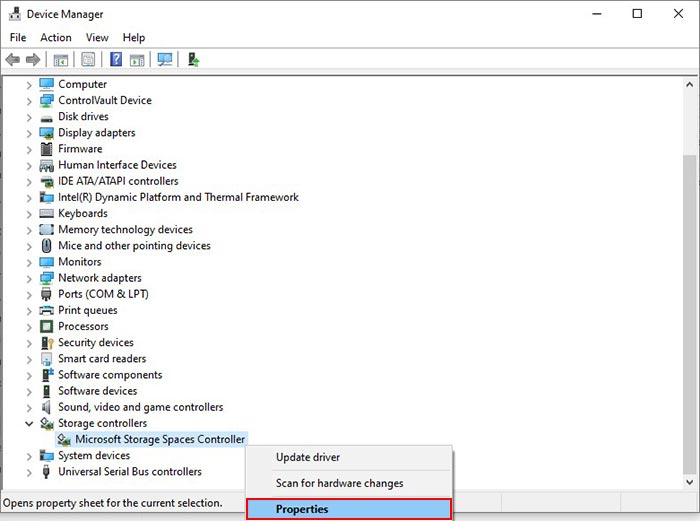The image size is (700, 521).
Task: Click the action pane toolbar icon
Action: point(137,59)
